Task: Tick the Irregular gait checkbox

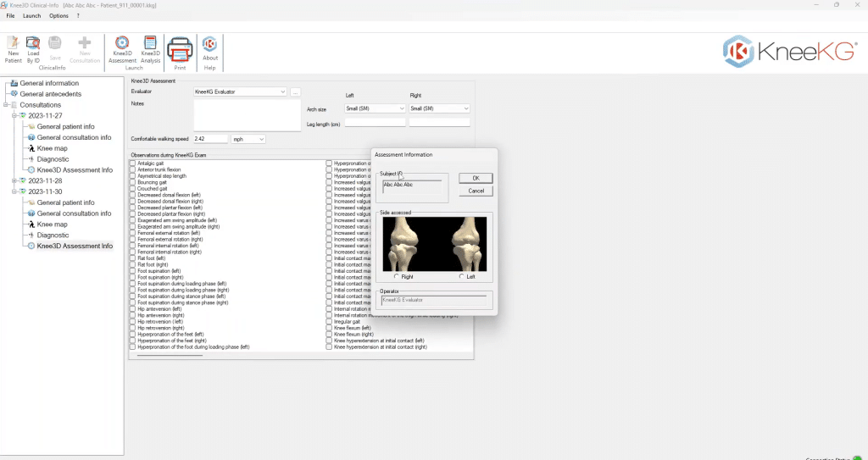Action: (329, 322)
